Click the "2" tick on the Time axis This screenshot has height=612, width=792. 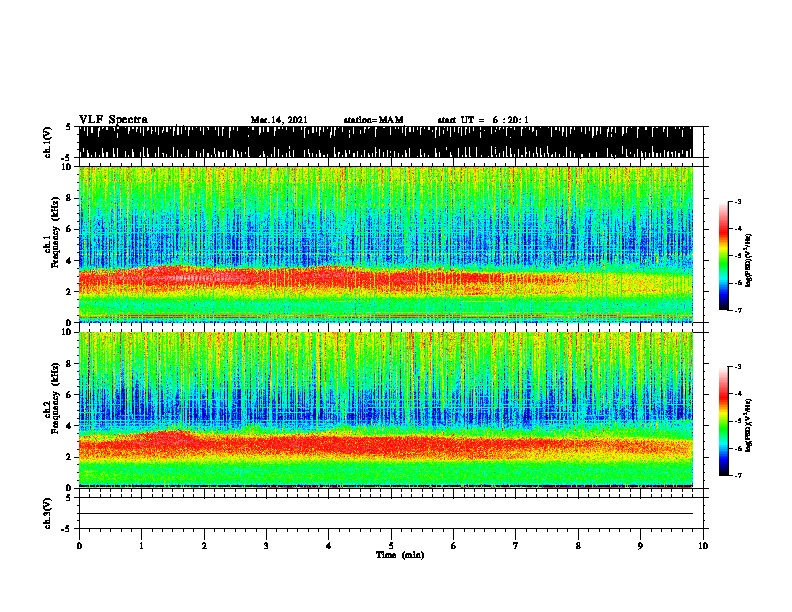point(204,546)
